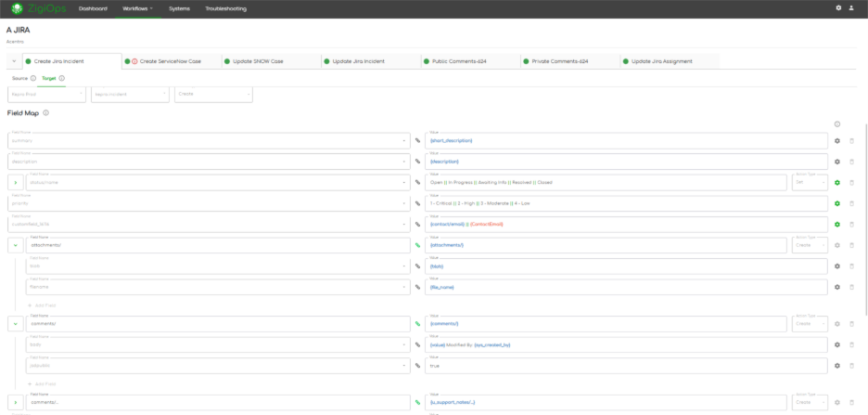
Task: Switch to Create ServiceNow Case tab
Action: click(x=172, y=61)
